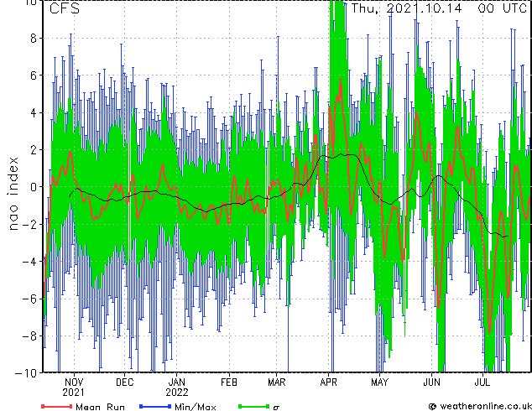Viewport: 532px width, 411px height.
Task: Click the y-axis value 4
Action: point(34,112)
